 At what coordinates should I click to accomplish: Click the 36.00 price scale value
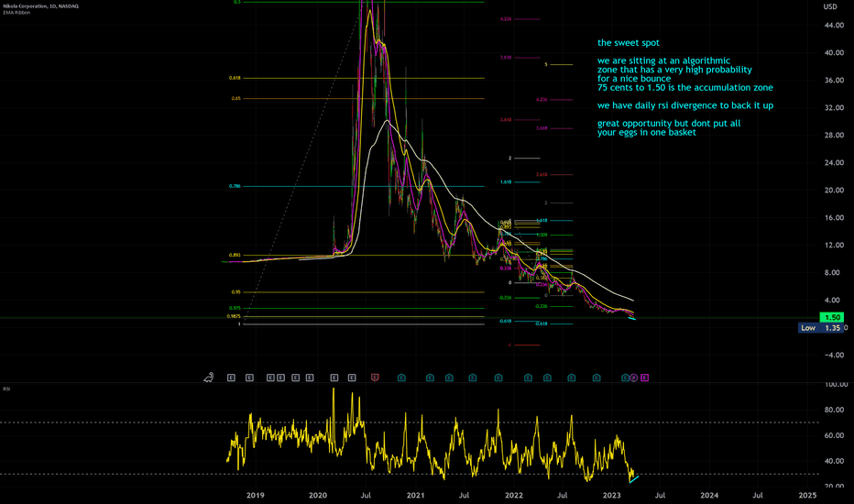(835, 80)
